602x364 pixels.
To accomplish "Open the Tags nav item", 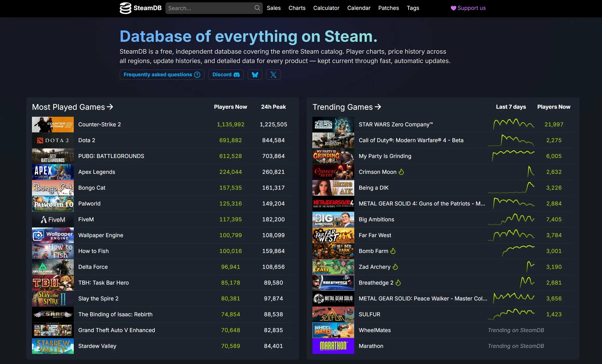I will click(x=413, y=8).
